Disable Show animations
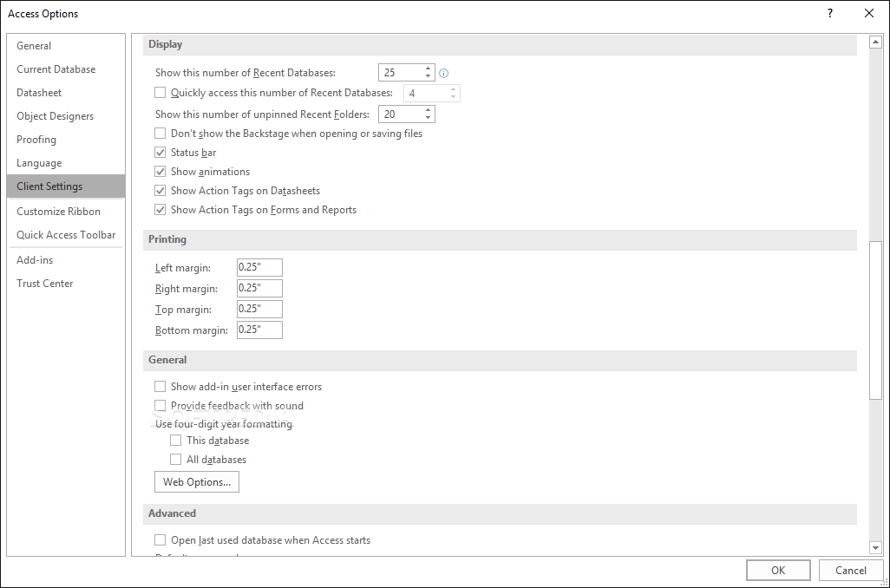Image resolution: width=890 pixels, height=588 pixels. pos(160,172)
